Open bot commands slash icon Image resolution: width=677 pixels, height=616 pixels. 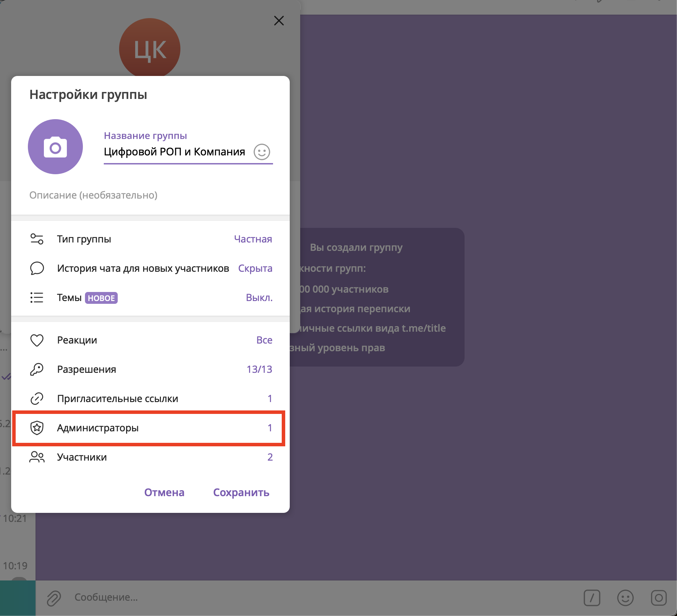point(592,598)
